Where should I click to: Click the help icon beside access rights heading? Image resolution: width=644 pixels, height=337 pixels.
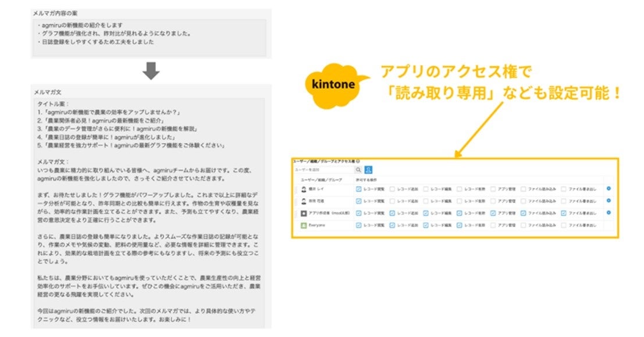click(358, 162)
